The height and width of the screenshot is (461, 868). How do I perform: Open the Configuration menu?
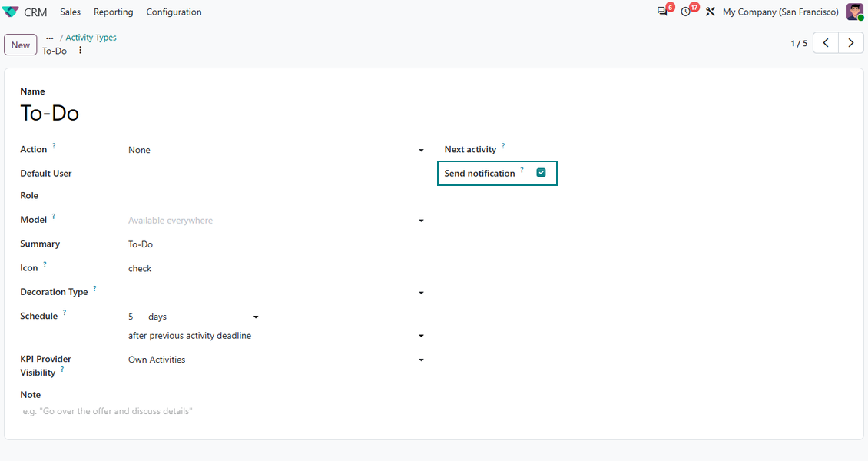click(x=174, y=12)
